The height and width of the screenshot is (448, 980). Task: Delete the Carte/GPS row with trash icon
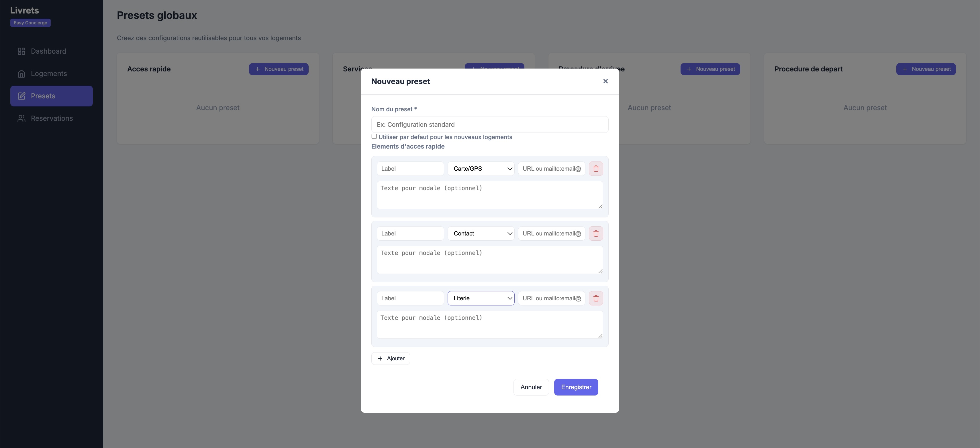pyautogui.click(x=595, y=169)
